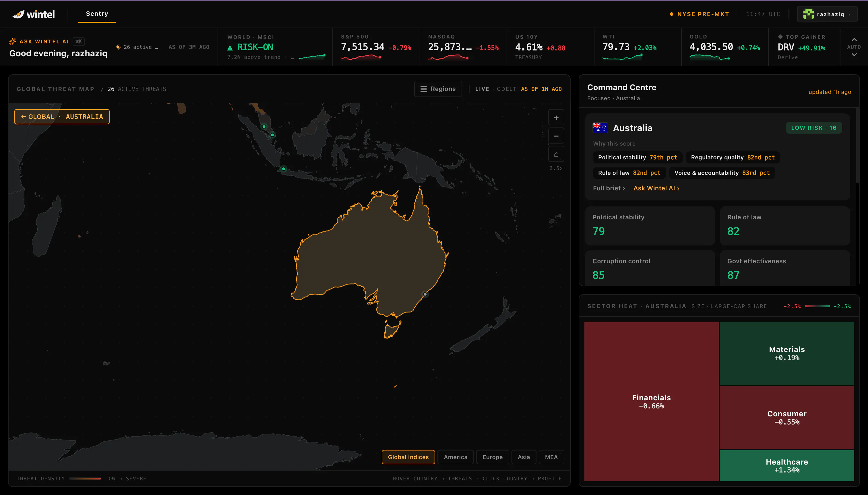The image size is (868, 495).
Task: Click the updated 1h ago label
Action: [830, 92]
